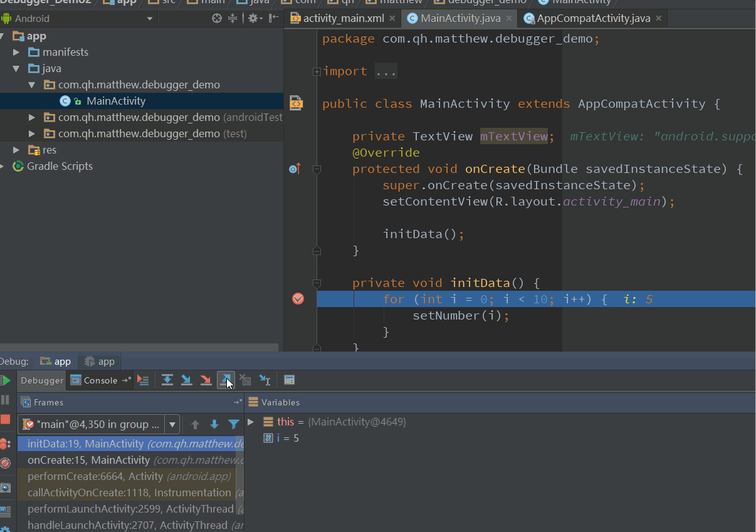The width and height of the screenshot is (756, 532).
Task: Click the Force Step Into red arrow icon
Action: (206, 380)
